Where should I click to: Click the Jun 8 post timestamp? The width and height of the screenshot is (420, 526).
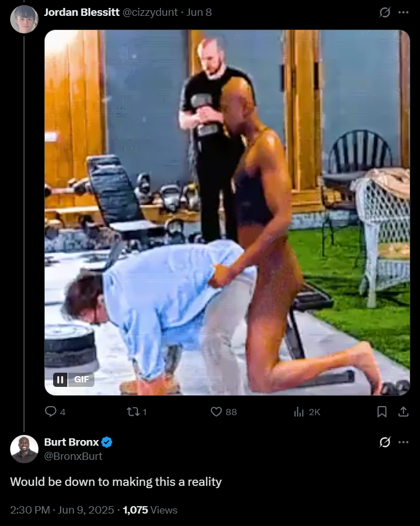click(x=199, y=12)
